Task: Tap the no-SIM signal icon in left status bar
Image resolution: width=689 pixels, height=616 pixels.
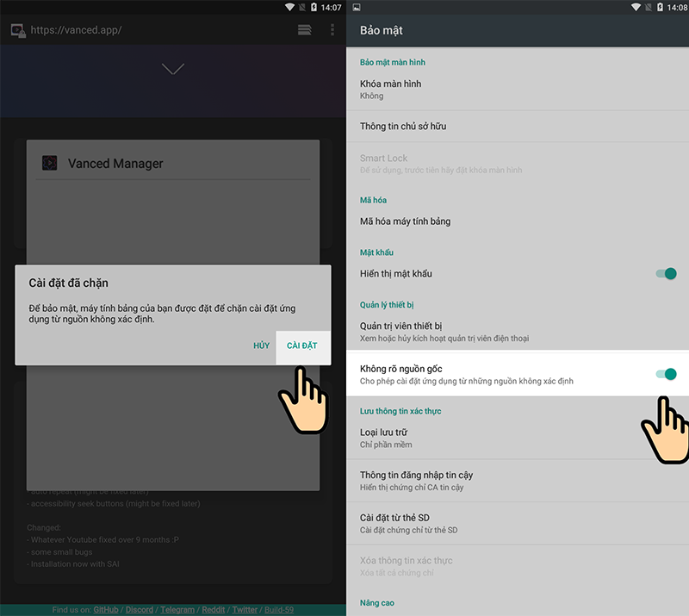Action: point(302,7)
